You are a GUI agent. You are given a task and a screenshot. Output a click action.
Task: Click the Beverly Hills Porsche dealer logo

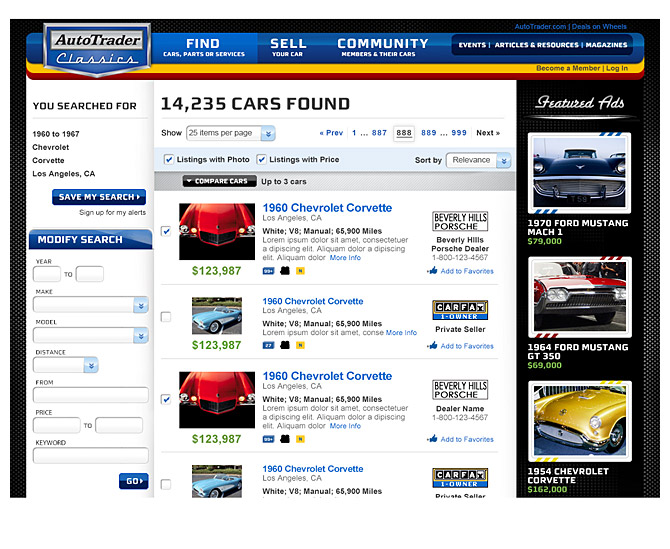460,221
